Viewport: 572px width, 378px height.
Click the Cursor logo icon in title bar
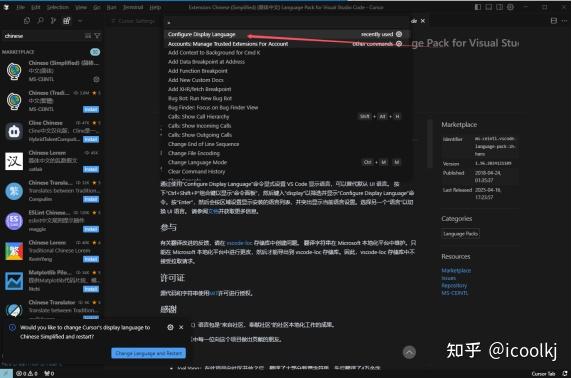tap(6, 7)
